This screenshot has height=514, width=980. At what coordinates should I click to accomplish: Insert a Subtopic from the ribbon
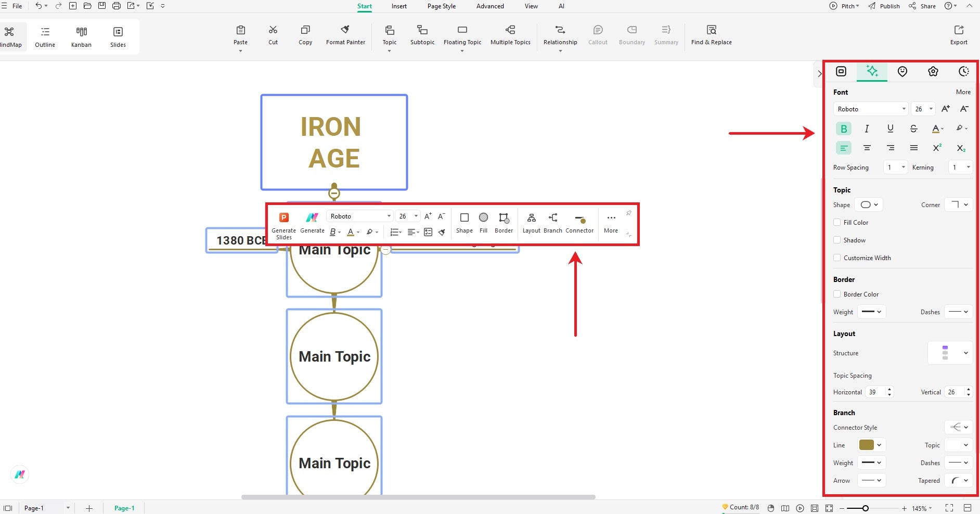(422, 35)
